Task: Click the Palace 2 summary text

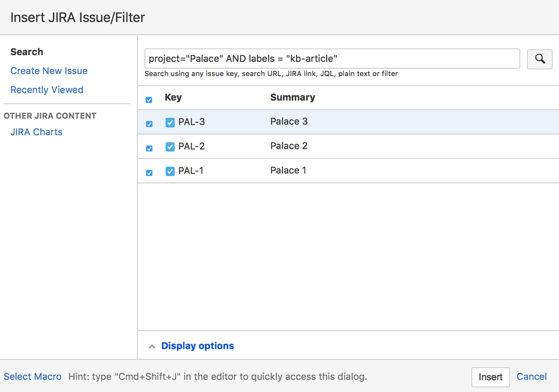Action: point(289,146)
